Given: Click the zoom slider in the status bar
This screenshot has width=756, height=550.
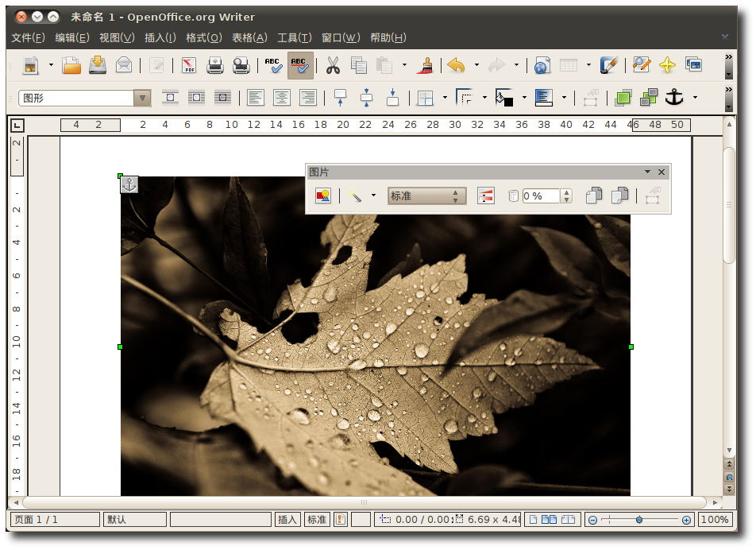Looking at the screenshot, I should 638,520.
